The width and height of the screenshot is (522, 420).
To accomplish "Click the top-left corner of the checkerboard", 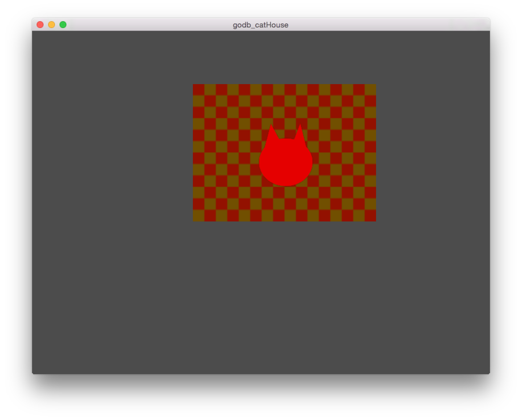I will [196, 86].
